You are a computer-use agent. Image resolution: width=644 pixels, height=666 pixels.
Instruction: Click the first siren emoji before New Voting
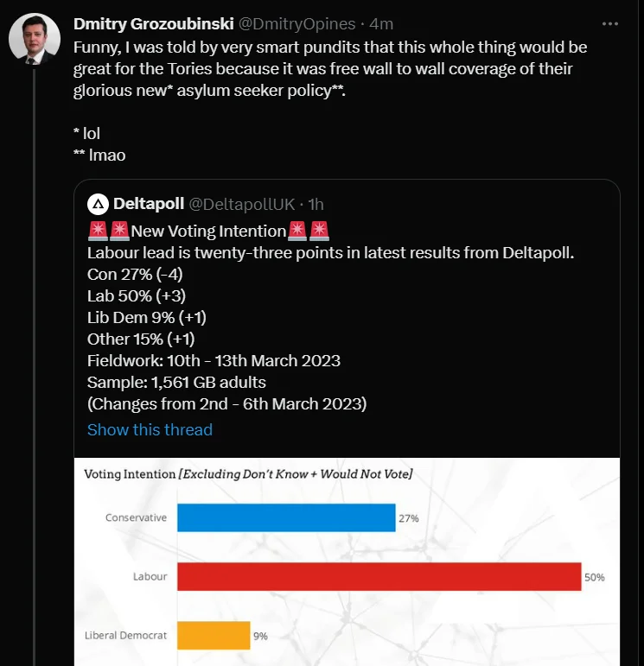tap(98, 231)
